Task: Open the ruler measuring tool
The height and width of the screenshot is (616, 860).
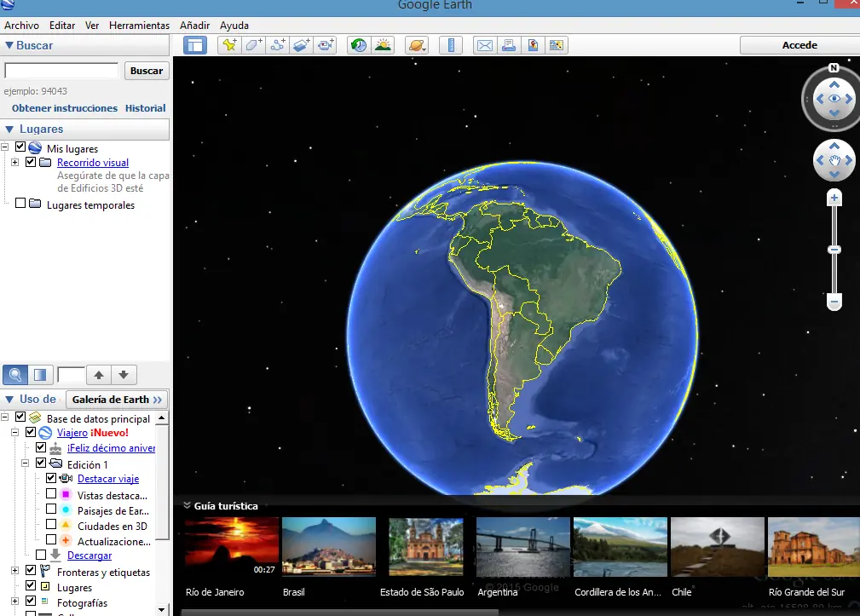Action: tap(451, 45)
